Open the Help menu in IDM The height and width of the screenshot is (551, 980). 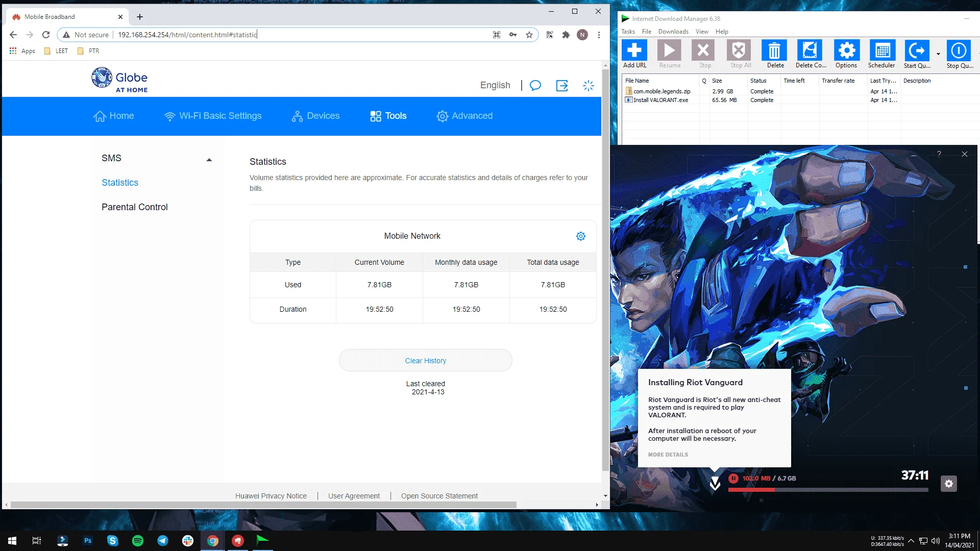[722, 32]
